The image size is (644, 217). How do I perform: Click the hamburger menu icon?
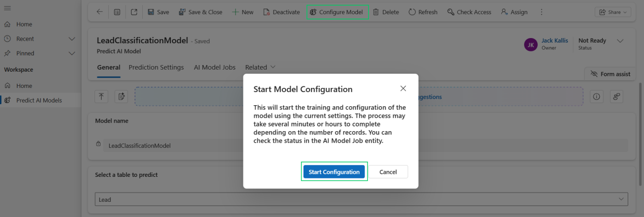coord(7,8)
